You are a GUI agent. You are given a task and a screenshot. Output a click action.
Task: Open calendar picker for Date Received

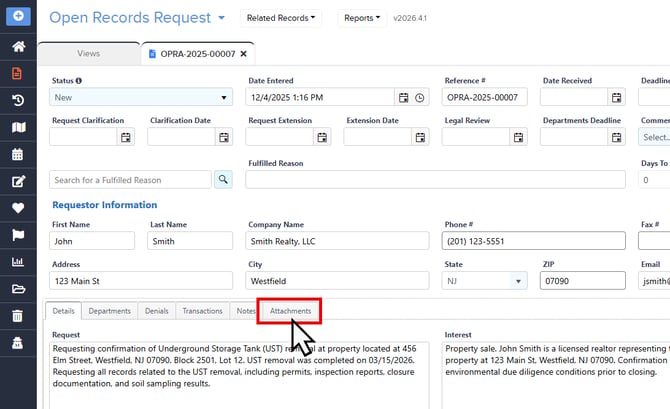click(617, 97)
